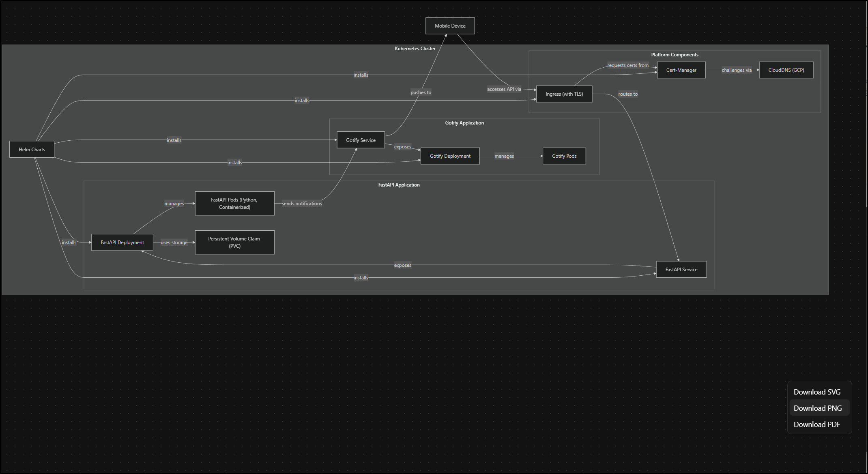Click the Gotify Application group label
This screenshot has width=868, height=474.
tap(464, 123)
